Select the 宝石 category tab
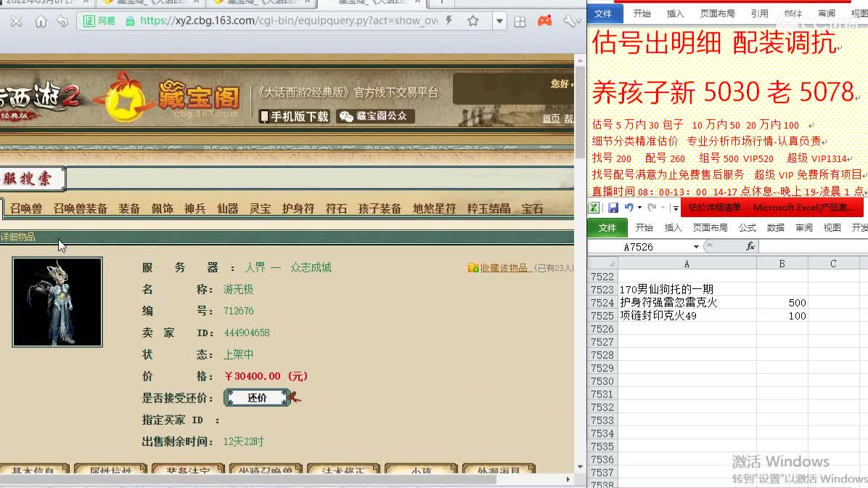Screen dimensions: 868x488 click(x=532, y=209)
